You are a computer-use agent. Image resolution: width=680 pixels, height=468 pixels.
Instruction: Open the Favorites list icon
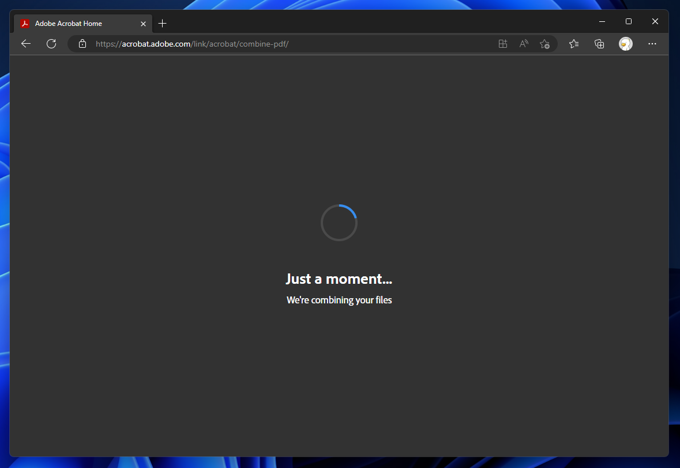(x=574, y=44)
